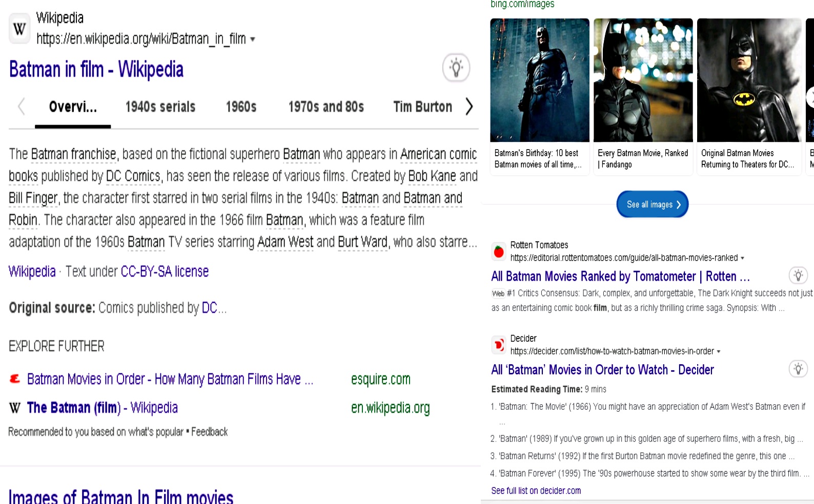This screenshot has width=814, height=504.
Task: Click the CC-BY-SA license link
Action: (165, 271)
